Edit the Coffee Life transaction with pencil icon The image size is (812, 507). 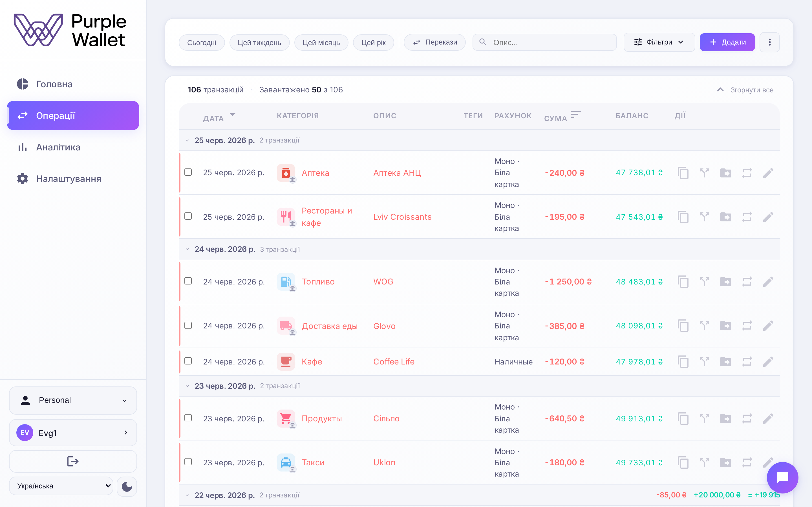[768, 361]
